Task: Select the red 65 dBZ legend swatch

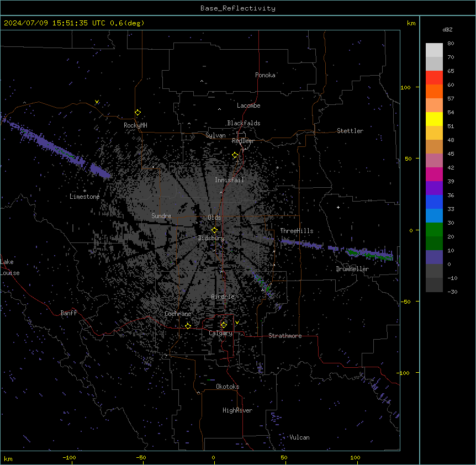Action: tap(434, 77)
